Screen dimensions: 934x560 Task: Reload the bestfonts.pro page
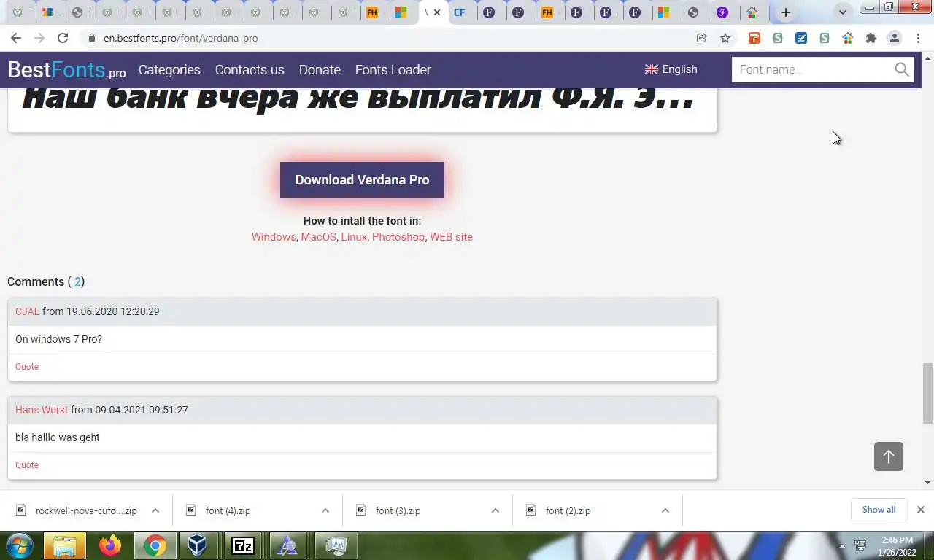(63, 38)
